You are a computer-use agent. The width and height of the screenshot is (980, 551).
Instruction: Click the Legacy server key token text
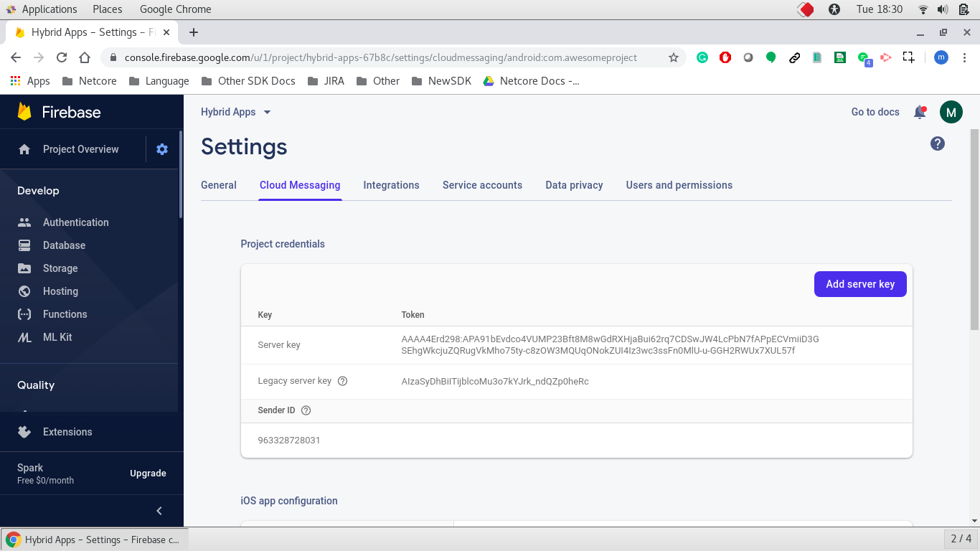tap(495, 382)
